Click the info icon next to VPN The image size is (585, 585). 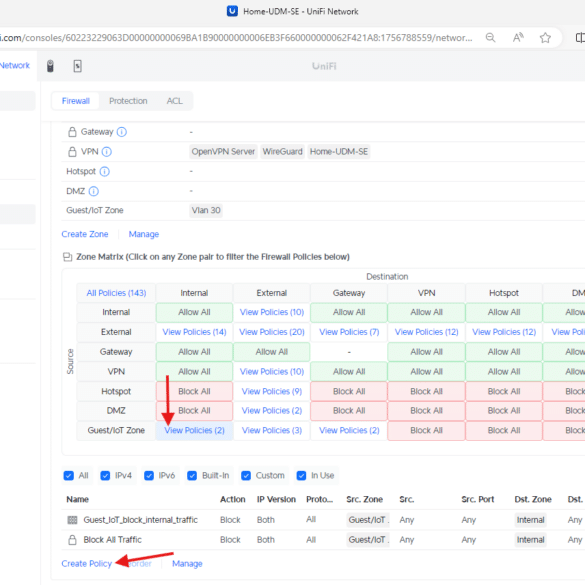pyautogui.click(x=107, y=152)
